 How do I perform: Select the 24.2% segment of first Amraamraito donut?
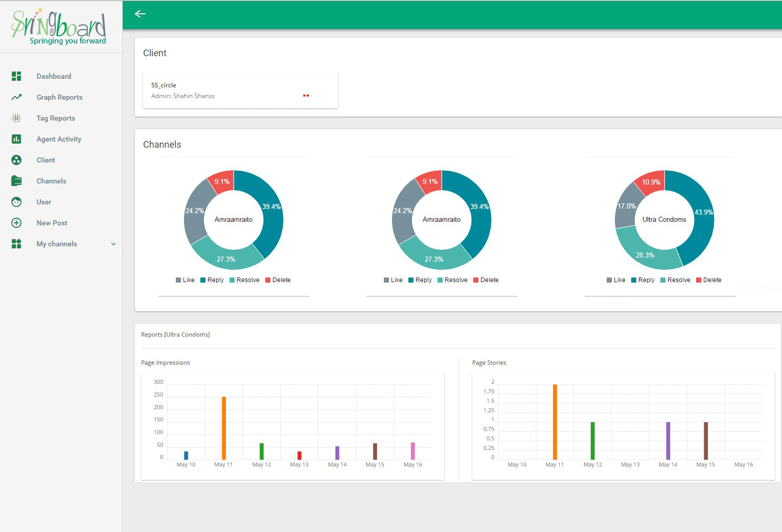(195, 211)
